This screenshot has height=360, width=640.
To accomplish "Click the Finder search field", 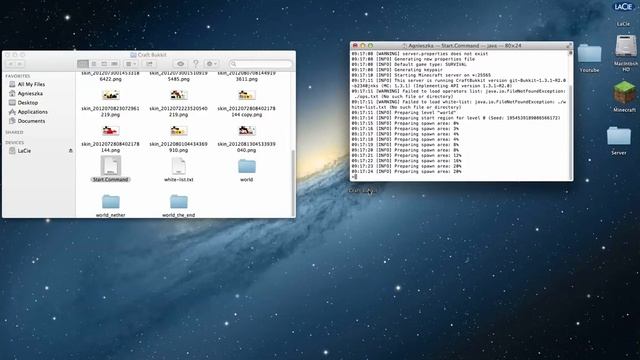I will point(260,64).
